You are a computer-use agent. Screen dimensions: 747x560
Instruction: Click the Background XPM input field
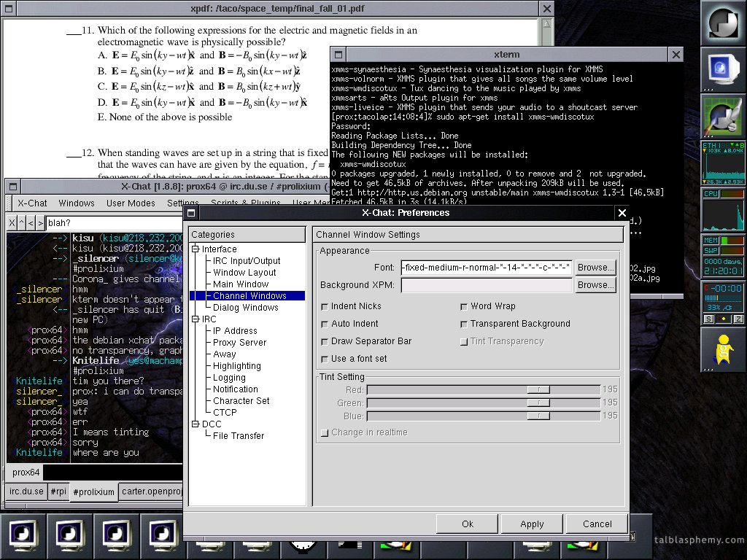487,285
